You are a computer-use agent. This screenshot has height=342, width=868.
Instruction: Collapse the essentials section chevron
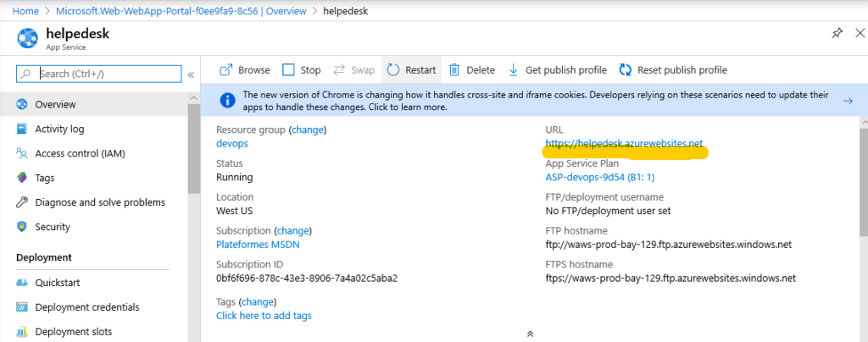point(530,334)
